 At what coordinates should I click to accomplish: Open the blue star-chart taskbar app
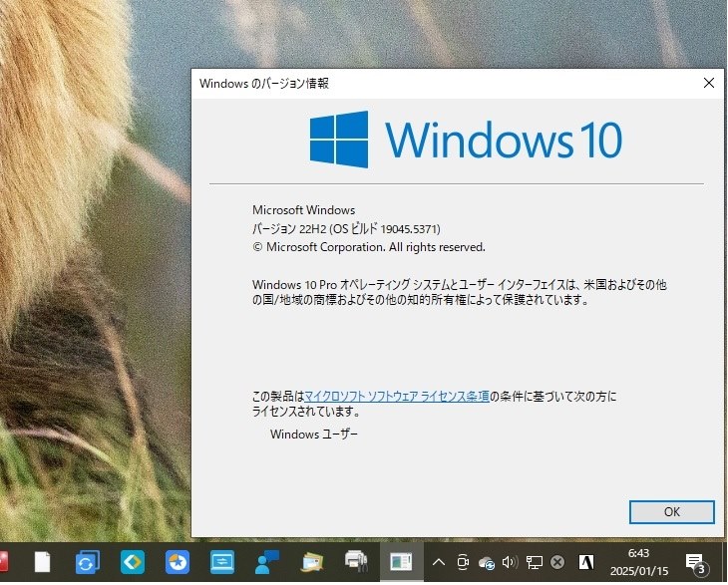pyautogui.click(x=178, y=562)
